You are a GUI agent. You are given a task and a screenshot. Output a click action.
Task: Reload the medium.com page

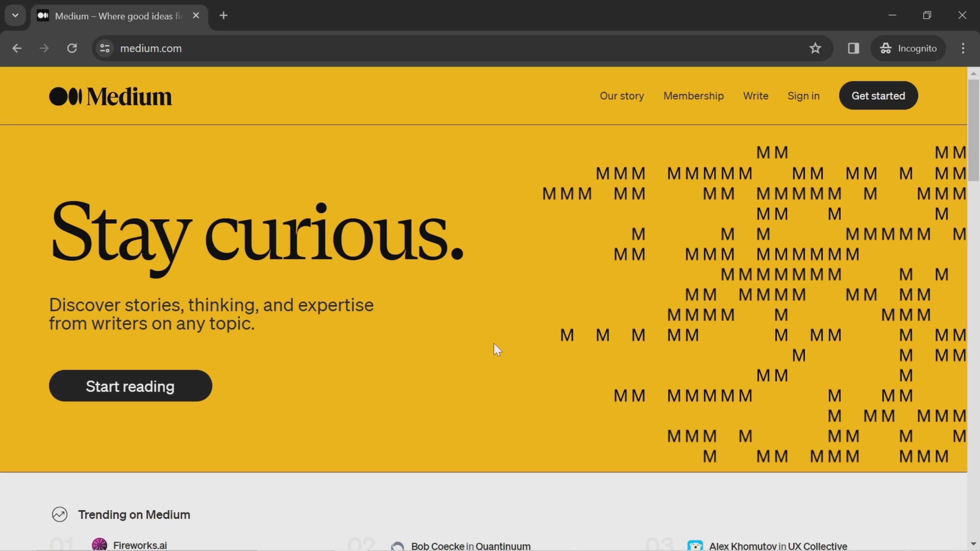click(72, 48)
